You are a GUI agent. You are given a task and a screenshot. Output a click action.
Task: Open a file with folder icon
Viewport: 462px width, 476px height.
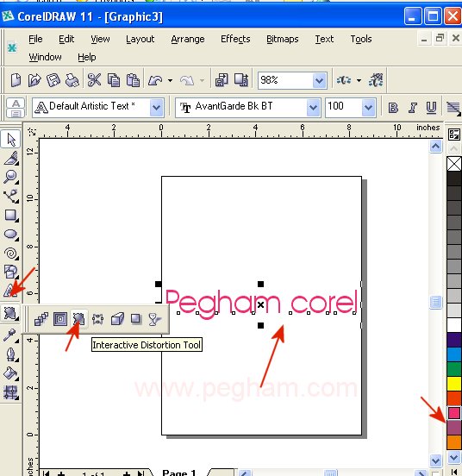(34, 80)
